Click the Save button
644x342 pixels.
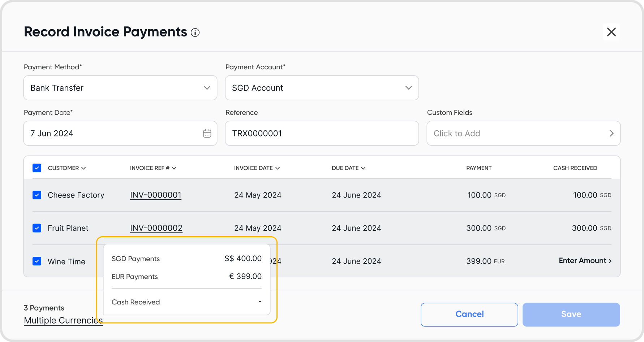(x=571, y=314)
